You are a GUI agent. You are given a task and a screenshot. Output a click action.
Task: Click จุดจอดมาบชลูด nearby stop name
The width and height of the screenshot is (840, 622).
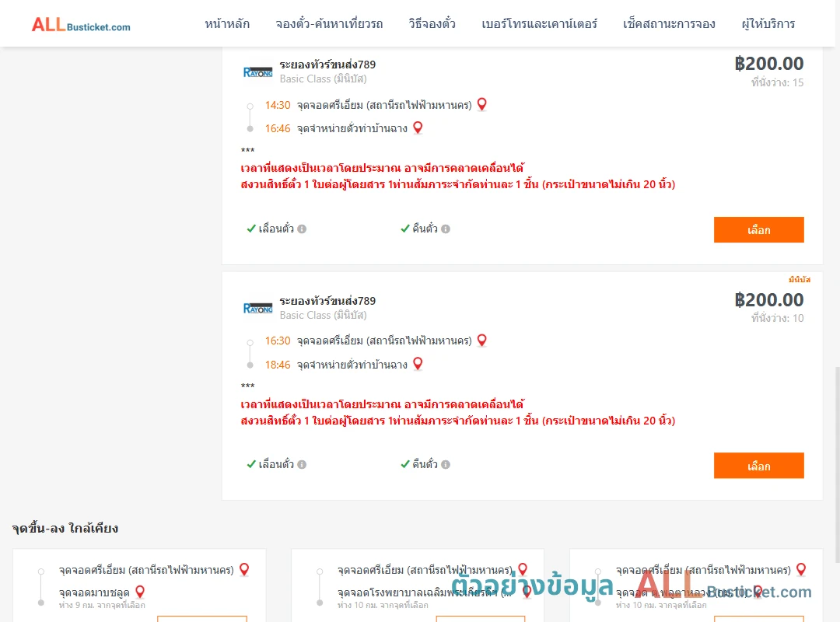tap(94, 592)
